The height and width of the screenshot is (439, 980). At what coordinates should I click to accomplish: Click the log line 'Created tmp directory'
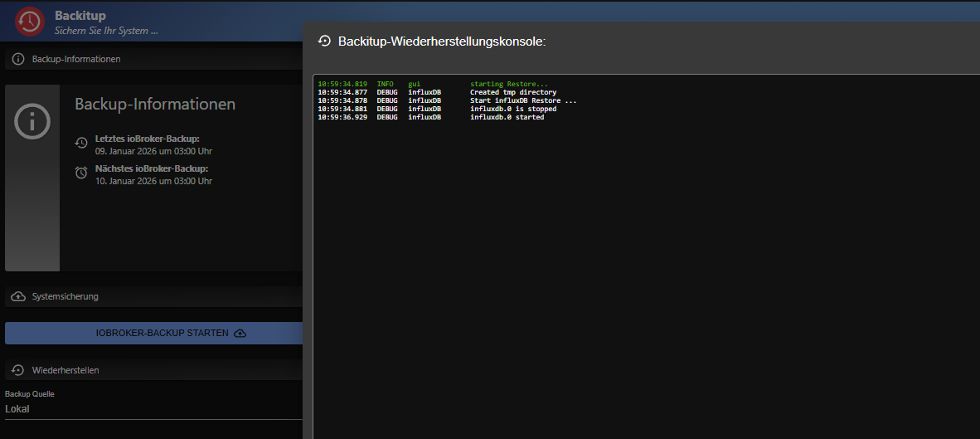coord(513,93)
